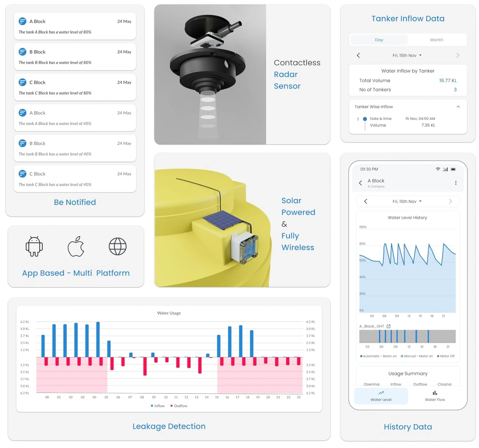Go to next date in History Data phone
This screenshot has width=479, height=448.
(451, 201)
